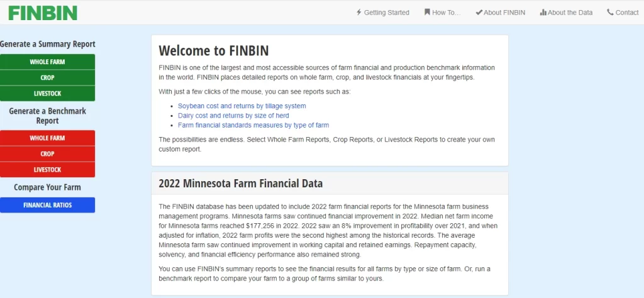Select red Crop benchmark report button
The image size is (644, 298).
pyautogui.click(x=47, y=153)
